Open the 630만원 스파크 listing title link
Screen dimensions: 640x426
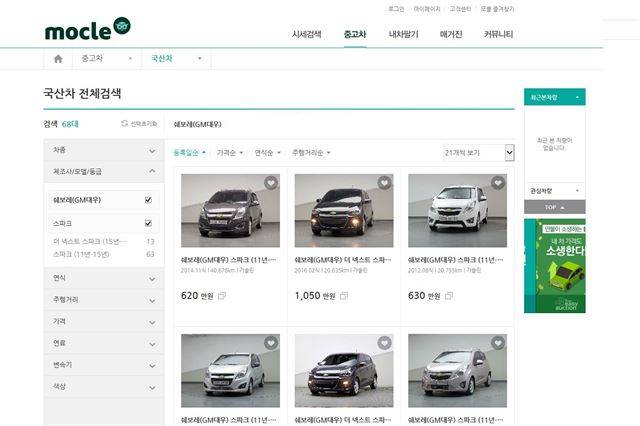tap(456, 260)
